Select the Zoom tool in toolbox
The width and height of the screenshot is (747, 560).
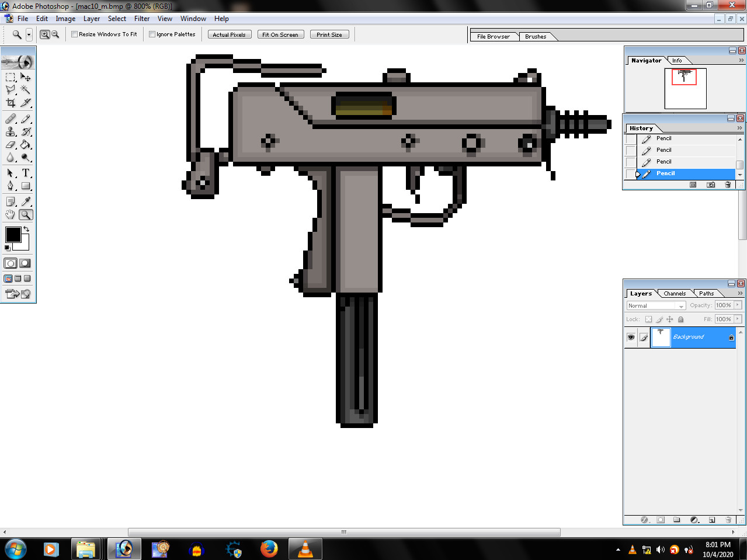[26, 215]
